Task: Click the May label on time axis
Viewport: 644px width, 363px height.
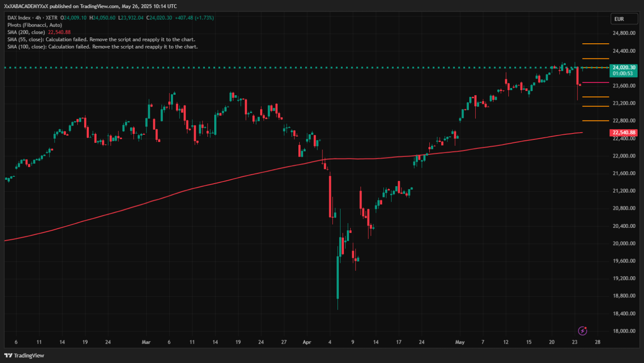Action: 460,342
